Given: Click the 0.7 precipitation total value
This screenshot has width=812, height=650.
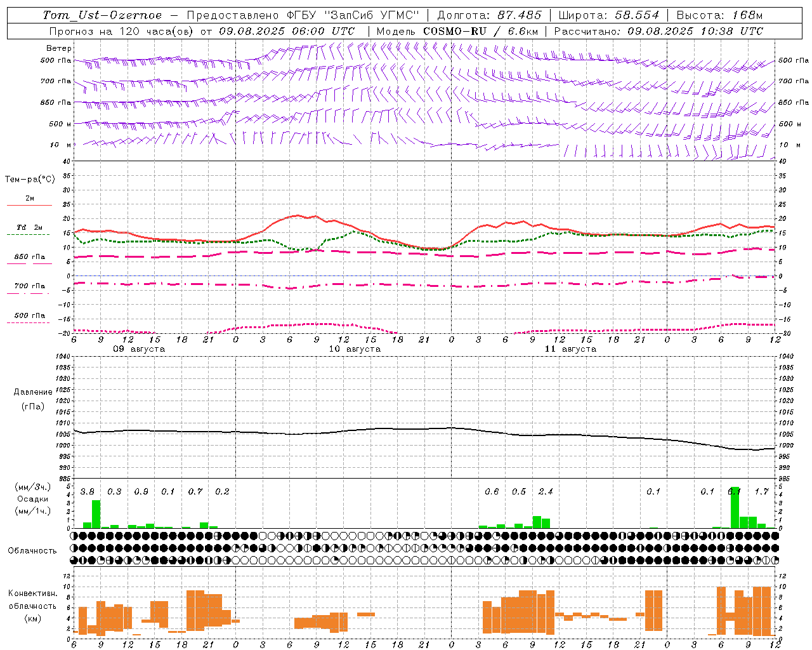Looking at the screenshot, I should (x=195, y=492).
